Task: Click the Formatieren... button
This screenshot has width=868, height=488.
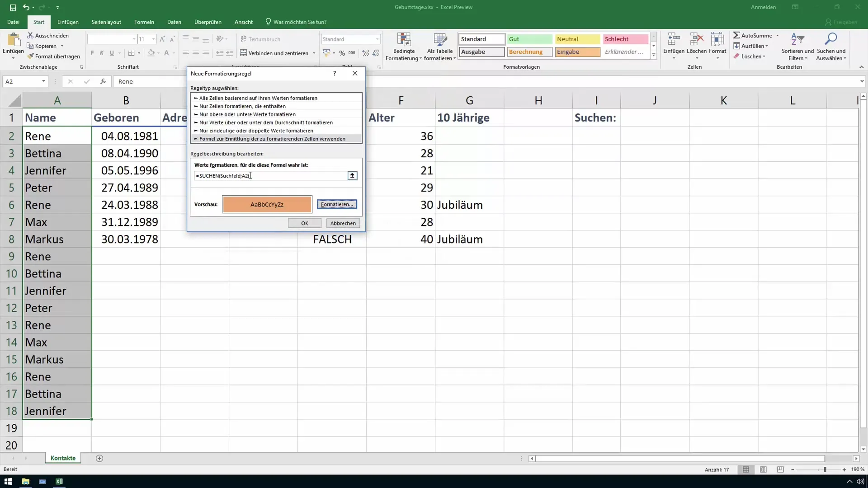Action: (337, 204)
